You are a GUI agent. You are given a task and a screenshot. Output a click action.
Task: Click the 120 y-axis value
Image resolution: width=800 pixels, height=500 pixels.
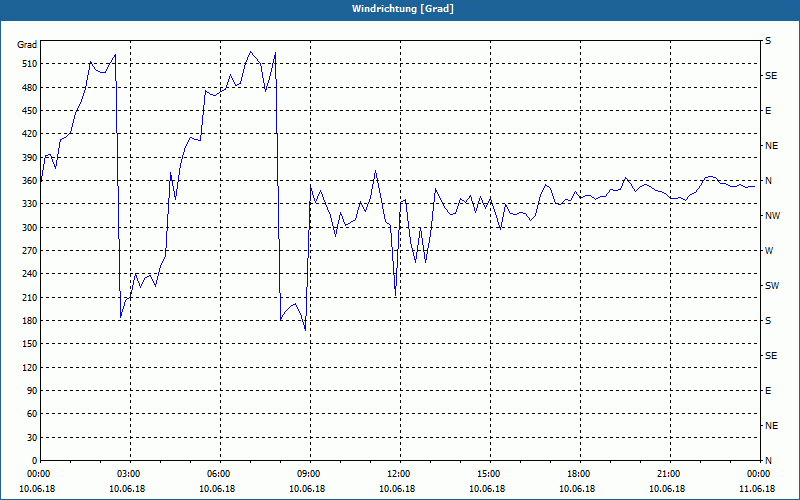[x=30, y=368]
